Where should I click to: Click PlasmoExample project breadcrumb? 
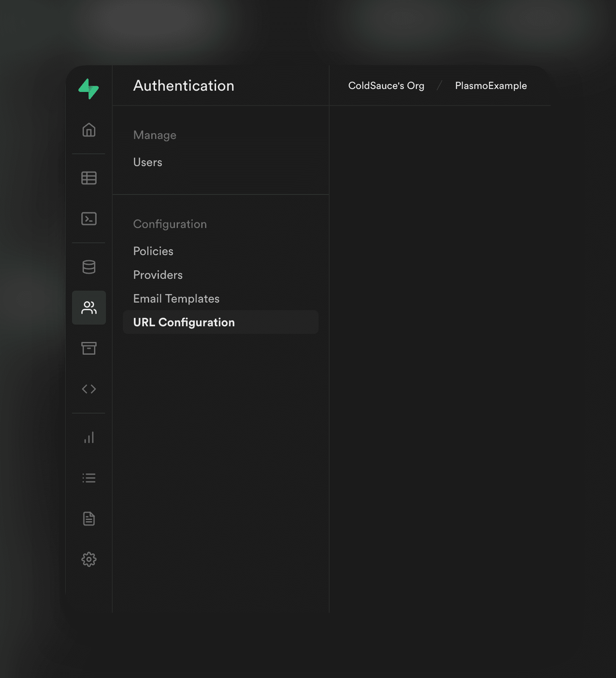(x=491, y=86)
